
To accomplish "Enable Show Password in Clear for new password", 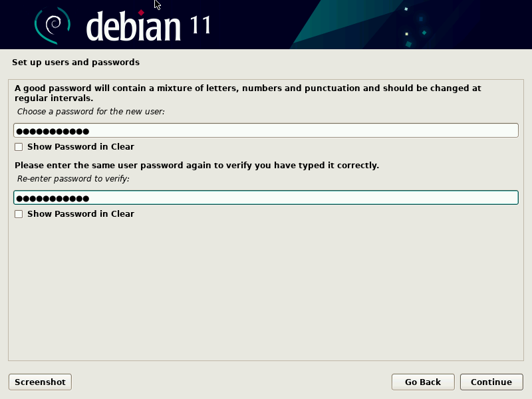I will click(19, 147).
